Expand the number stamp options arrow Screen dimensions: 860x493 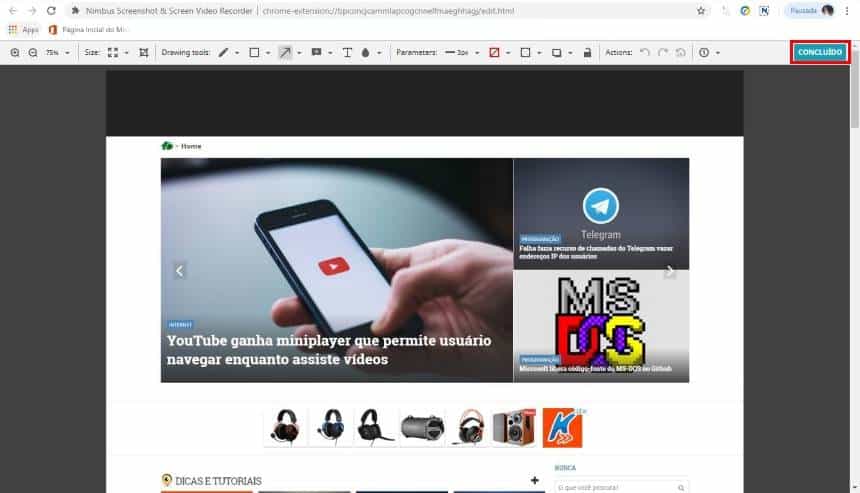pyautogui.click(x=718, y=53)
